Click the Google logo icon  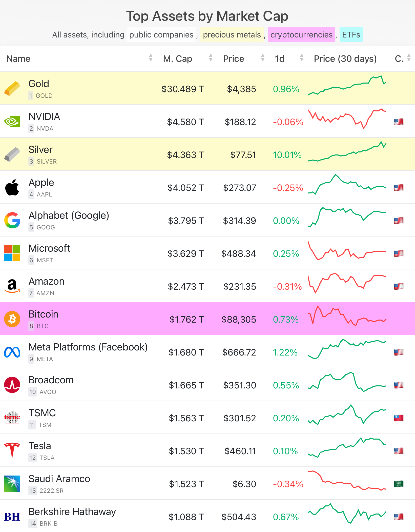pyautogui.click(x=12, y=220)
